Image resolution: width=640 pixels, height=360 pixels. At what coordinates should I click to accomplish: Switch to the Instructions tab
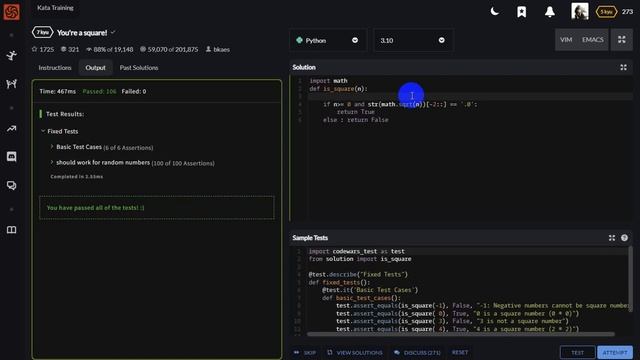[x=55, y=68]
